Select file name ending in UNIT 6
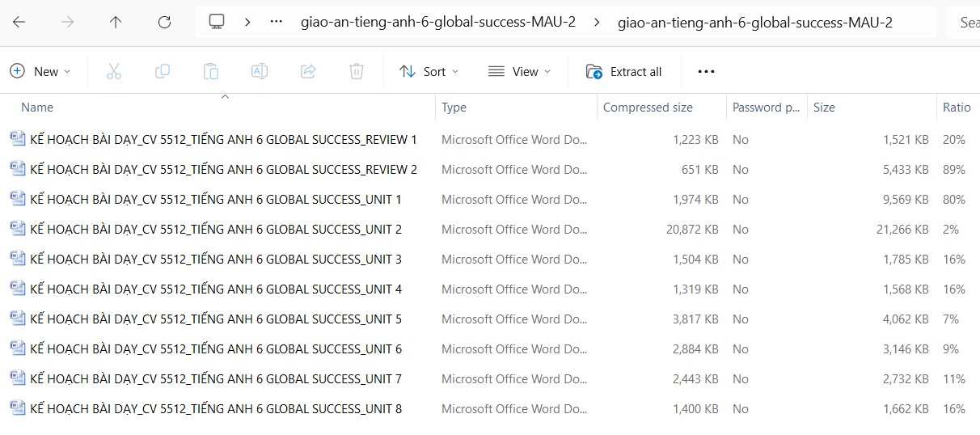980x435 pixels. 216,348
